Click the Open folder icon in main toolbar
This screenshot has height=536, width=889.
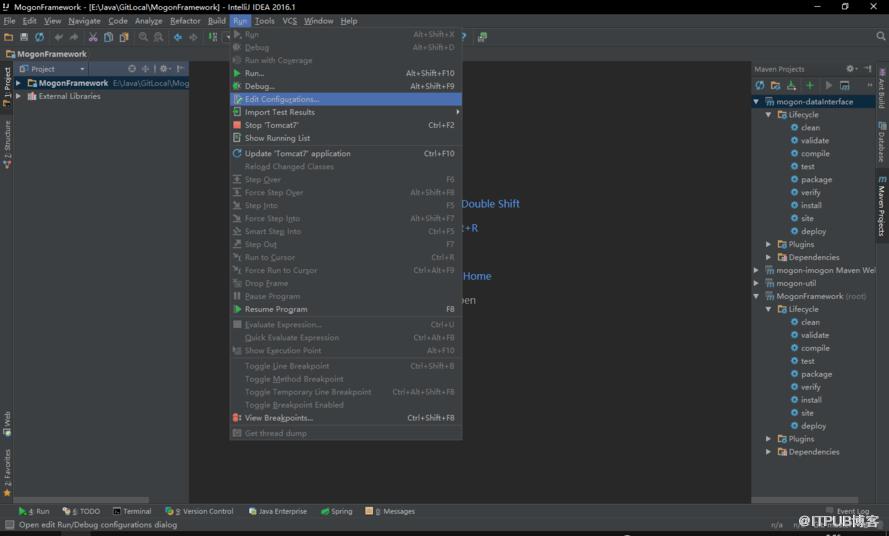click(x=9, y=37)
